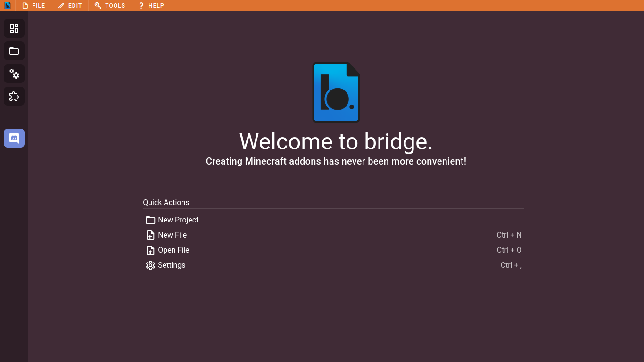Select Open File in Quick Actions
Viewport: 644px width, 362px height.
(x=333, y=250)
